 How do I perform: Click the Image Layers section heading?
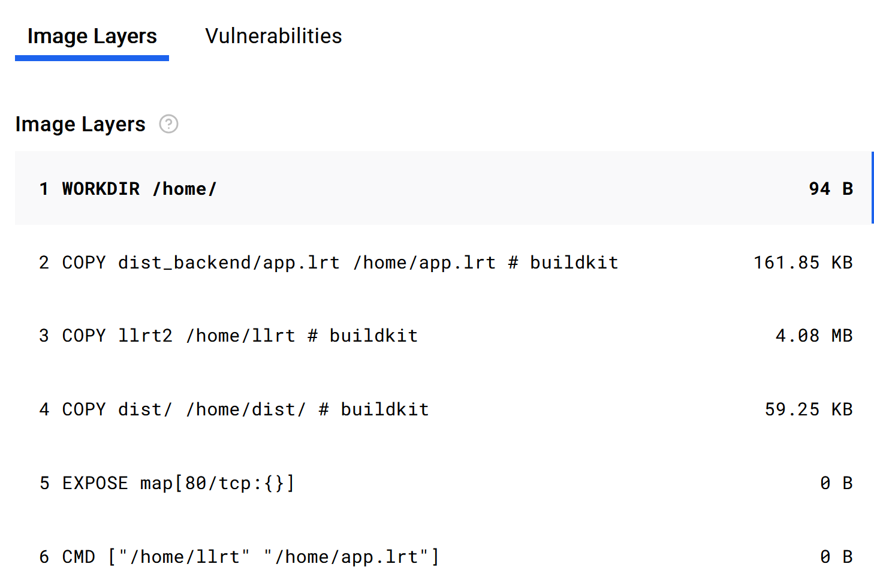click(80, 124)
